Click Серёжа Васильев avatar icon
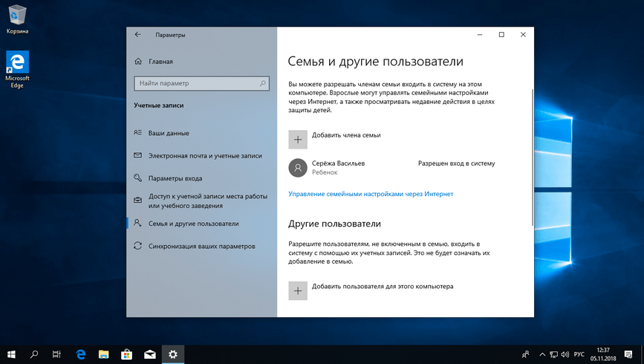The image size is (644, 364). point(298,168)
